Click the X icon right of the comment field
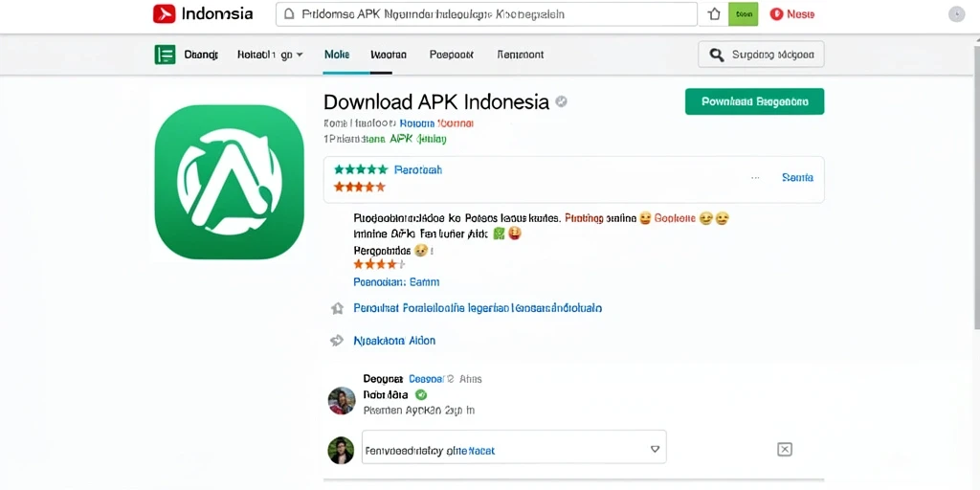 [x=785, y=450]
